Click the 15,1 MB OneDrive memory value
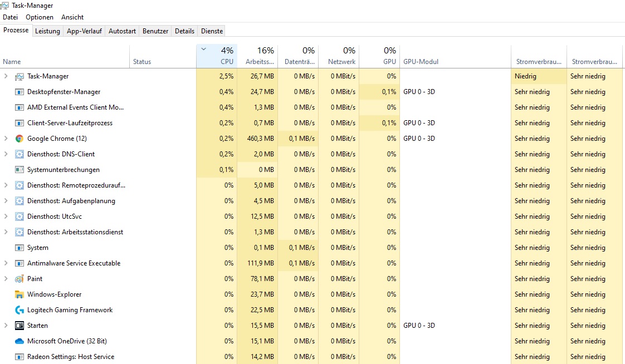This screenshot has width=625, height=364. [x=262, y=341]
